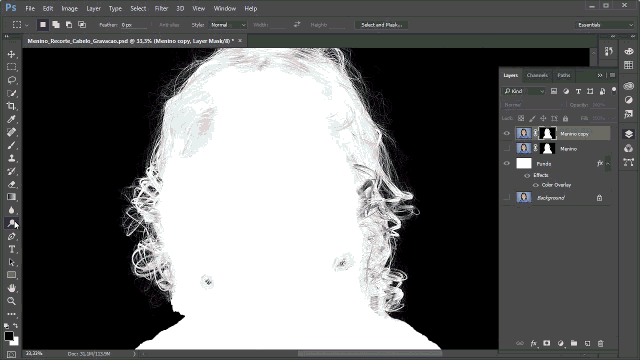Select the Brush tool
This screenshot has width=640, height=360.
[x=11, y=145]
